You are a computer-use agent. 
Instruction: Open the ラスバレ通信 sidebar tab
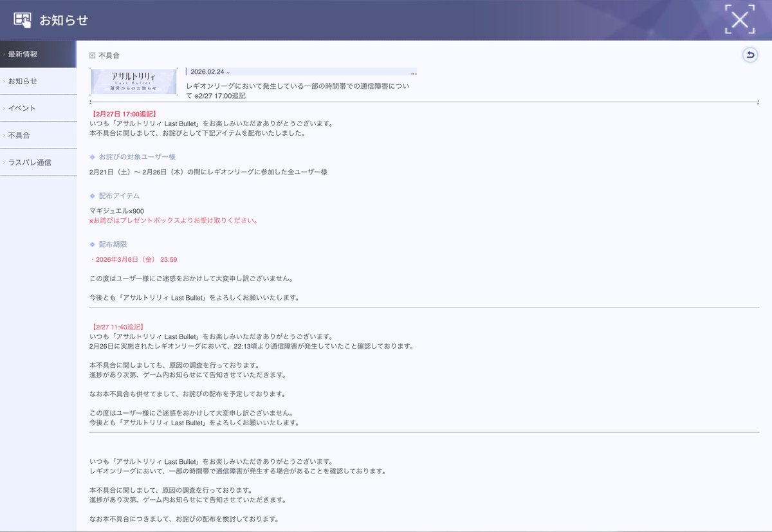coord(38,162)
